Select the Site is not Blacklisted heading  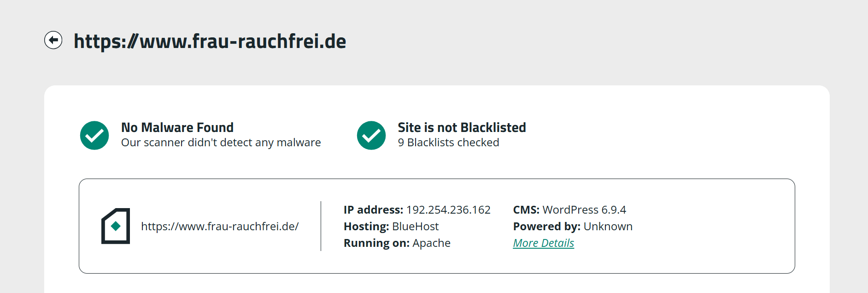tap(462, 127)
